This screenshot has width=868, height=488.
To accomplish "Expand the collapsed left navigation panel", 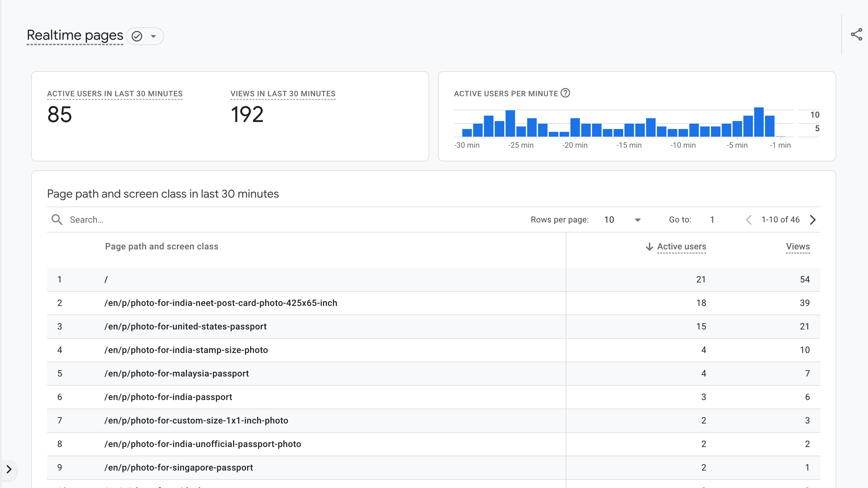I will [x=9, y=469].
